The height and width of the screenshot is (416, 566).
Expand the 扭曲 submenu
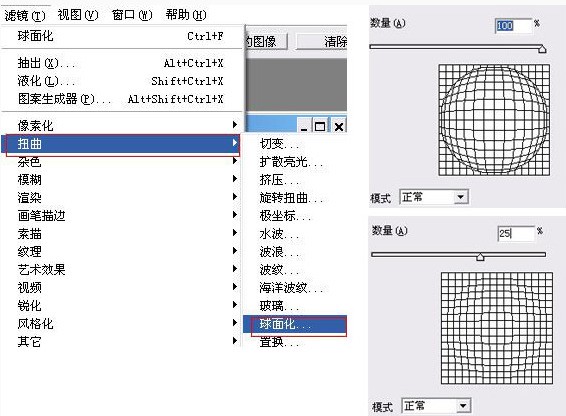point(121,144)
